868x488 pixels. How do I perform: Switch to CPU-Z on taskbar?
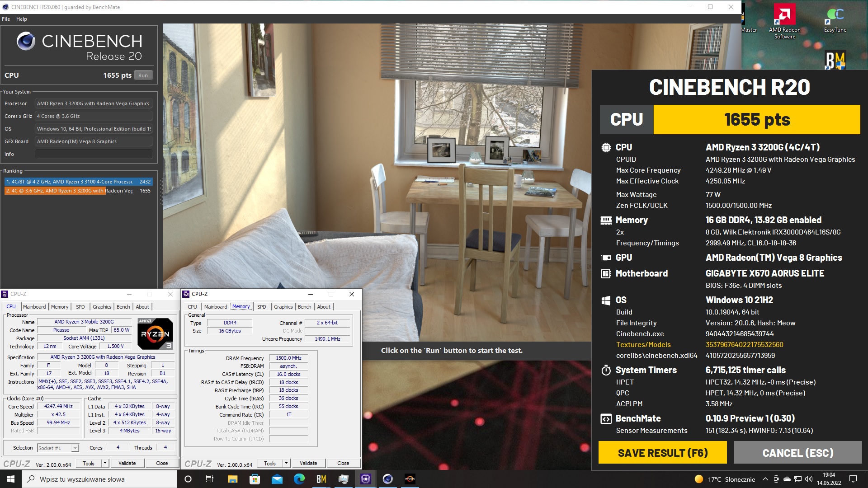pos(365,479)
